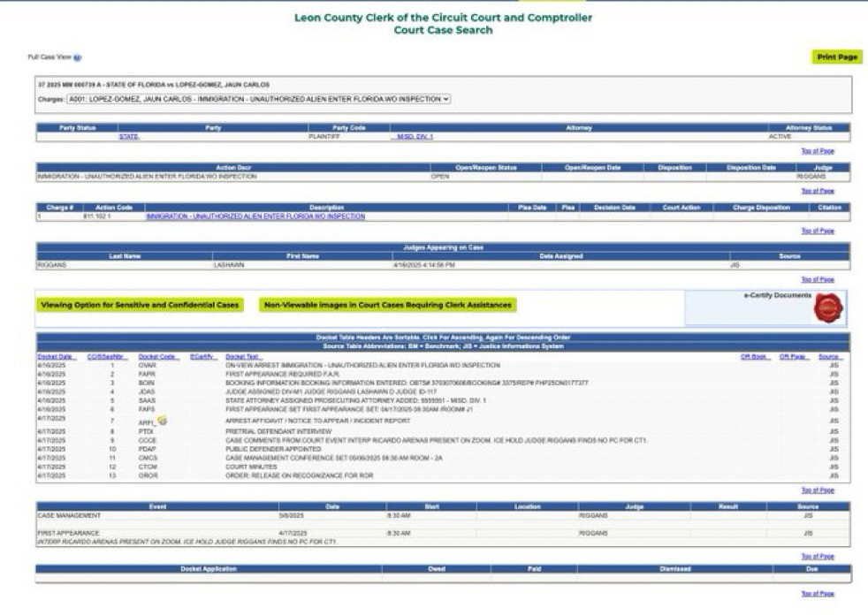Click Top of Page below the Action Dscr table
The image size is (868, 615).
click(818, 191)
